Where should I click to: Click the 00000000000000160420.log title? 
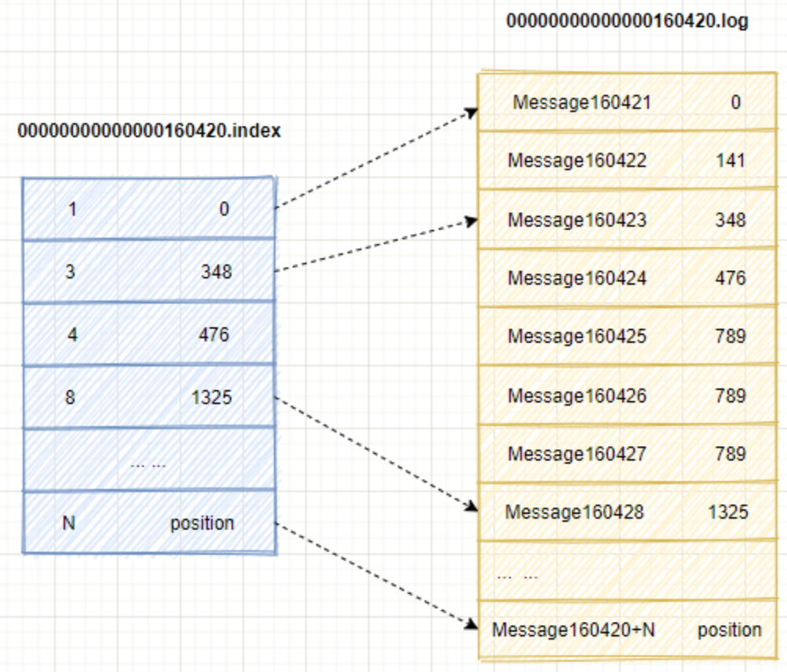coord(628,21)
